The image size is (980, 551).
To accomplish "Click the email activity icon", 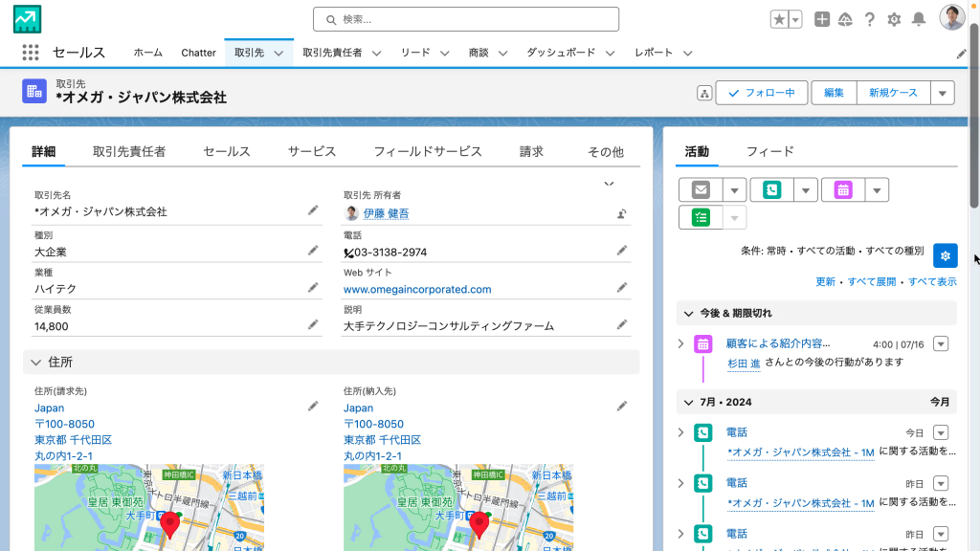I will tap(701, 189).
